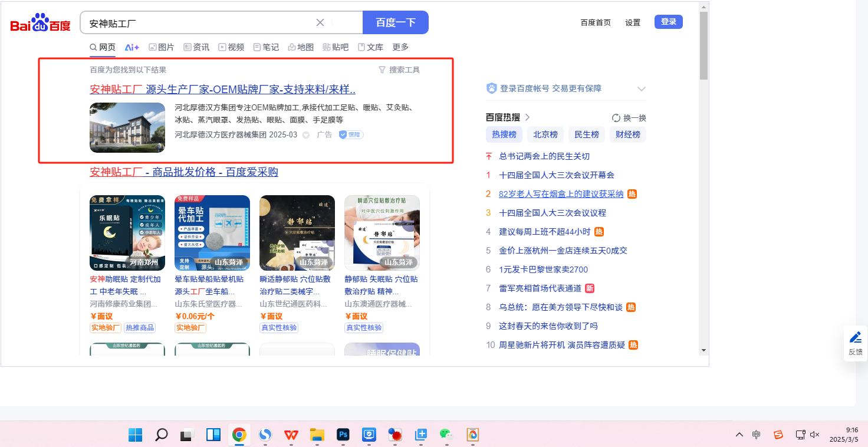
Task: Open the 贴吧 tab
Action: pyautogui.click(x=336, y=47)
